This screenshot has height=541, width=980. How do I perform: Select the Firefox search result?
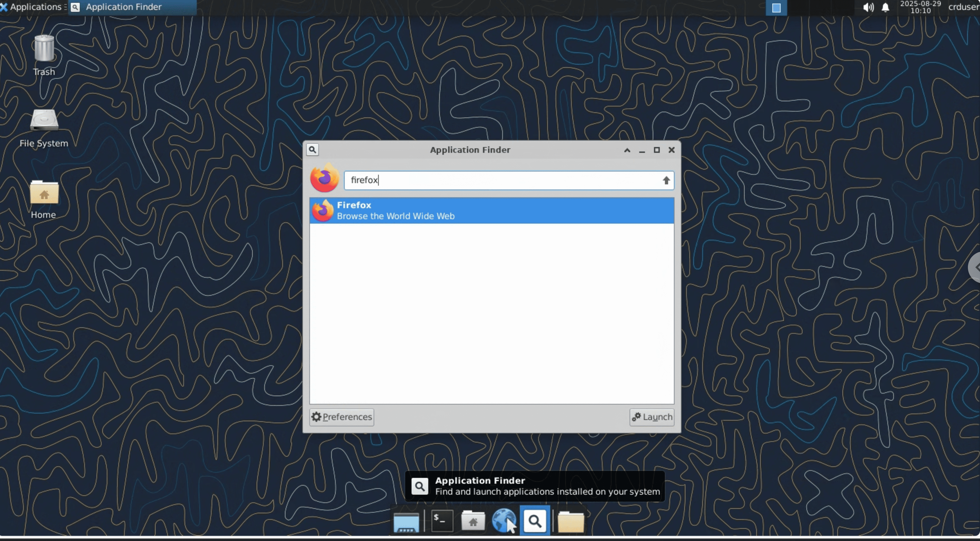click(x=491, y=211)
